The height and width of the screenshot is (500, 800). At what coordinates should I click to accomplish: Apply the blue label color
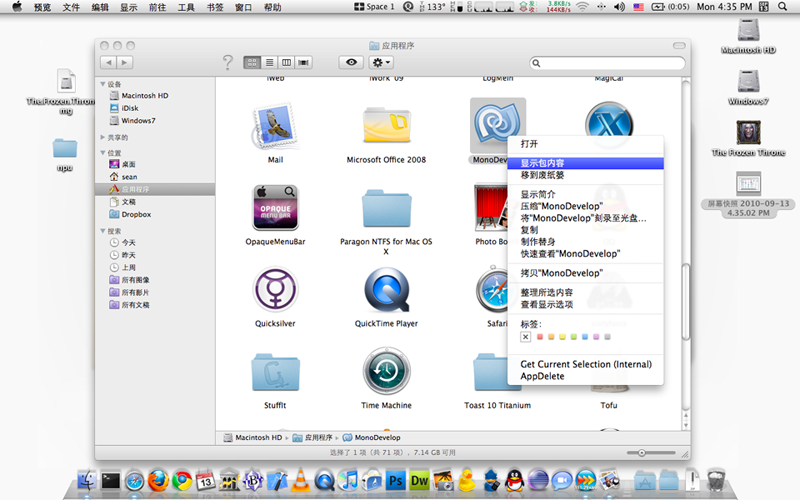tap(585, 337)
